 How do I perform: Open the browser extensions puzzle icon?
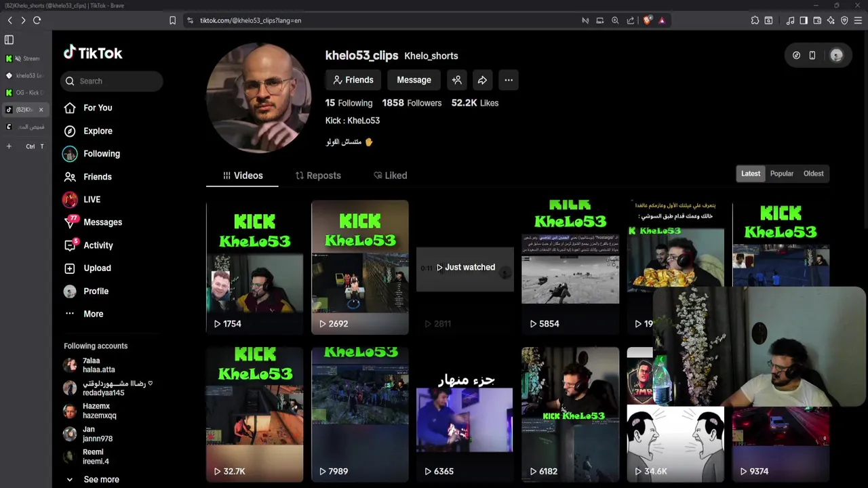pos(755,20)
